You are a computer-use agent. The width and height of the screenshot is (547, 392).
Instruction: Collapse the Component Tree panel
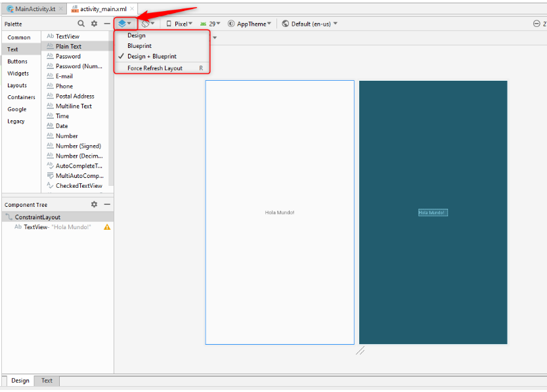[107, 204]
